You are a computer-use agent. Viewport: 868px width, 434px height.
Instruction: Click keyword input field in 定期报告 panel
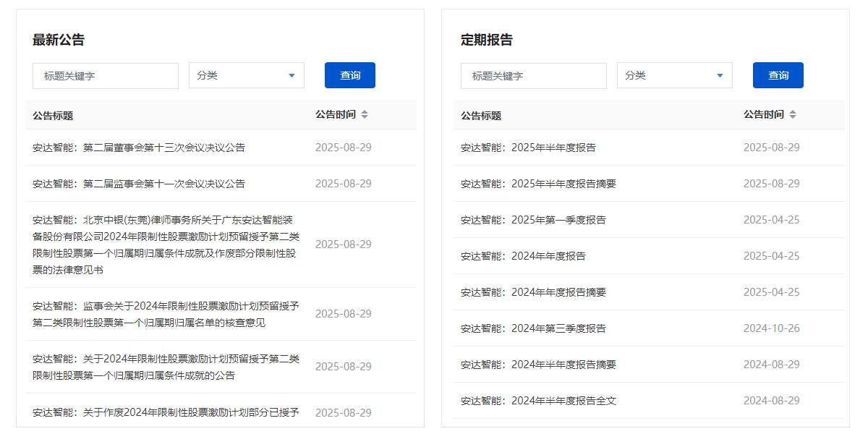[x=533, y=75]
